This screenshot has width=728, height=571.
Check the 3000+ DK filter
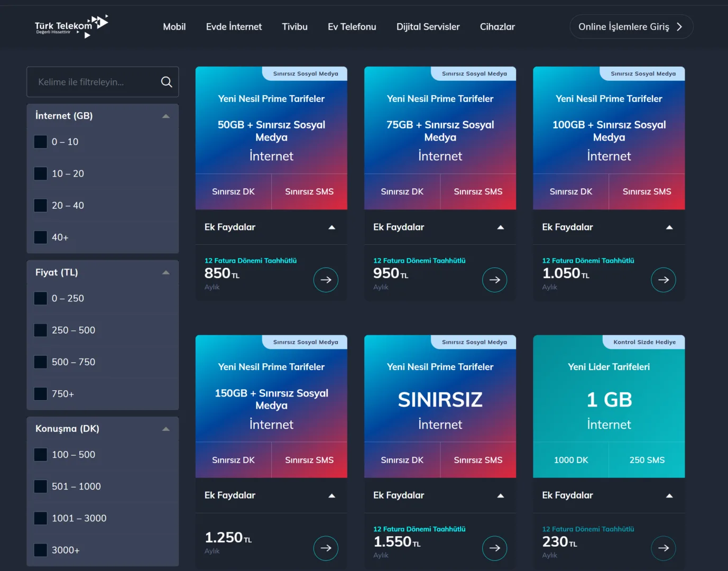[x=41, y=550]
